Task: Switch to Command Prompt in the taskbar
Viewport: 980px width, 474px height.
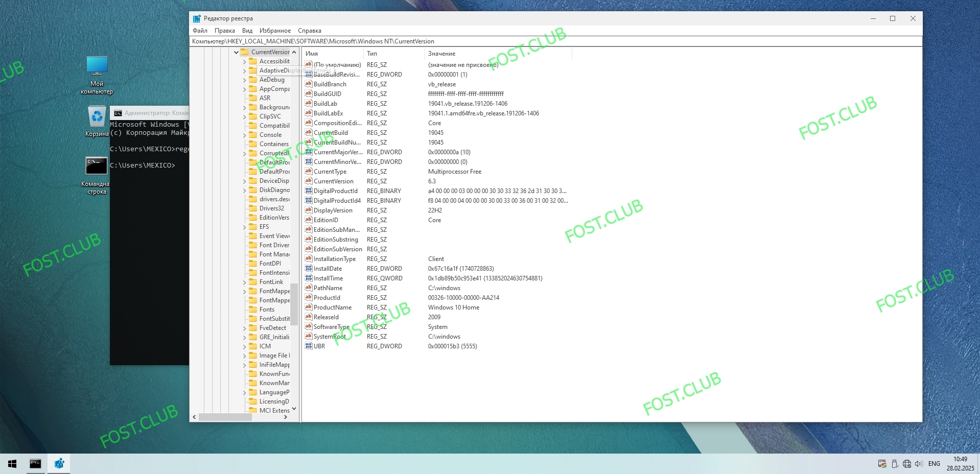Action: click(x=35, y=464)
